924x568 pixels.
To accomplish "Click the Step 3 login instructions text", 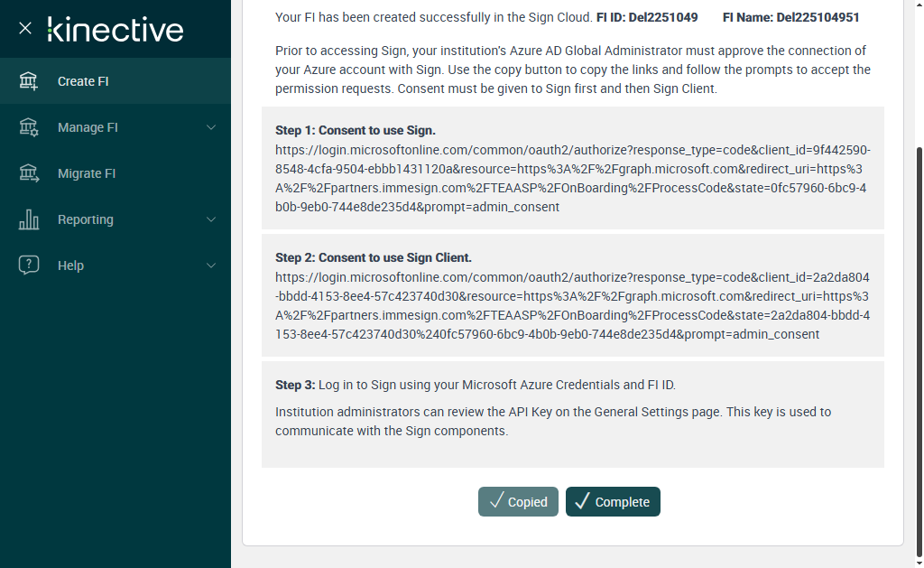I will point(476,385).
